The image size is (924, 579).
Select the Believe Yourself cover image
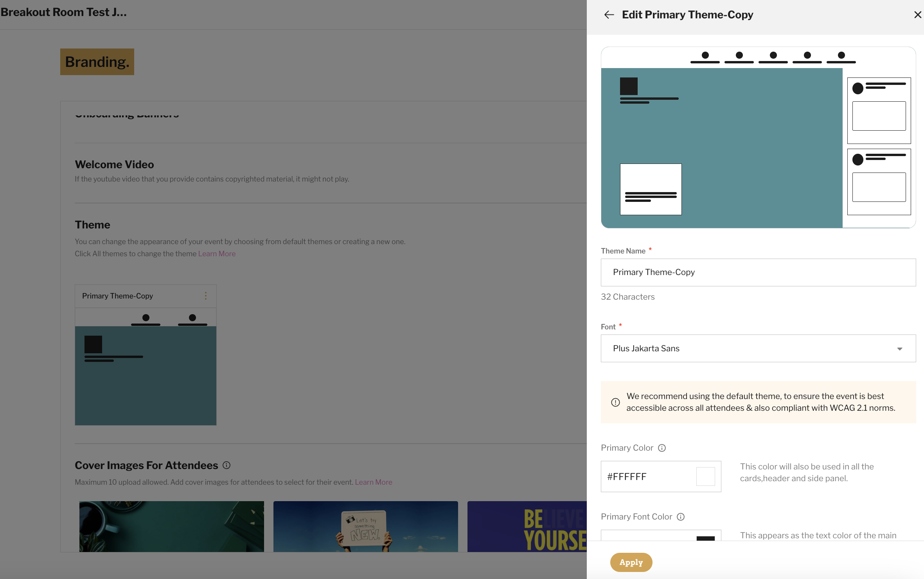pos(527,527)
